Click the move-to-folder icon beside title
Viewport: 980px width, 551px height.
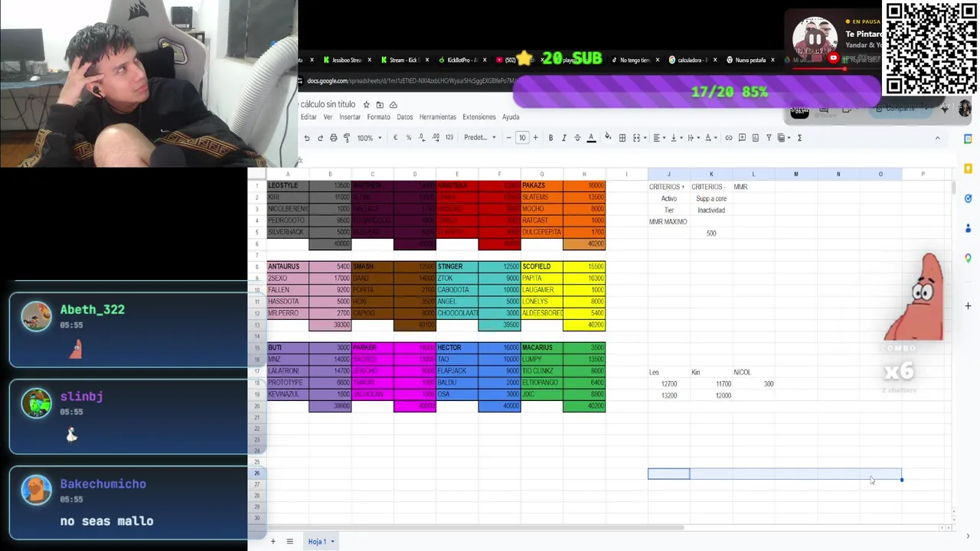tap(380, 105)
